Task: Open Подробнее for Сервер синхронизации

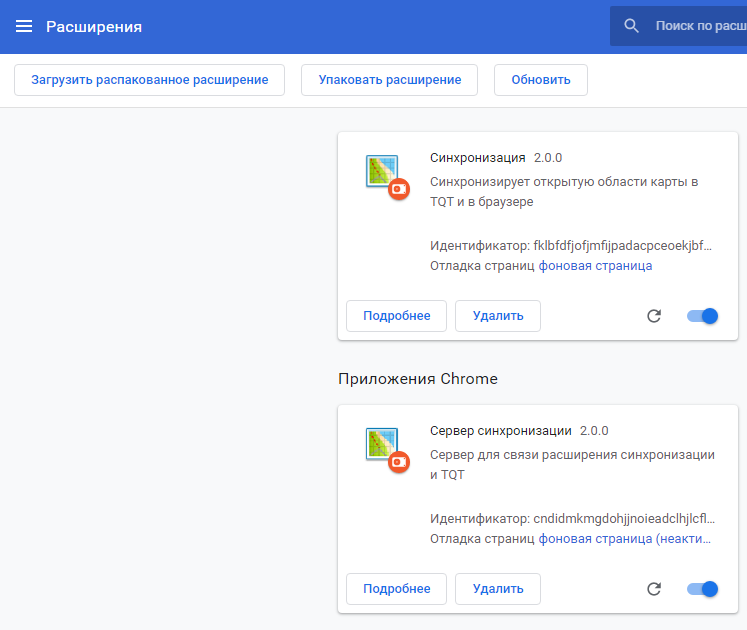Action: 396,589
